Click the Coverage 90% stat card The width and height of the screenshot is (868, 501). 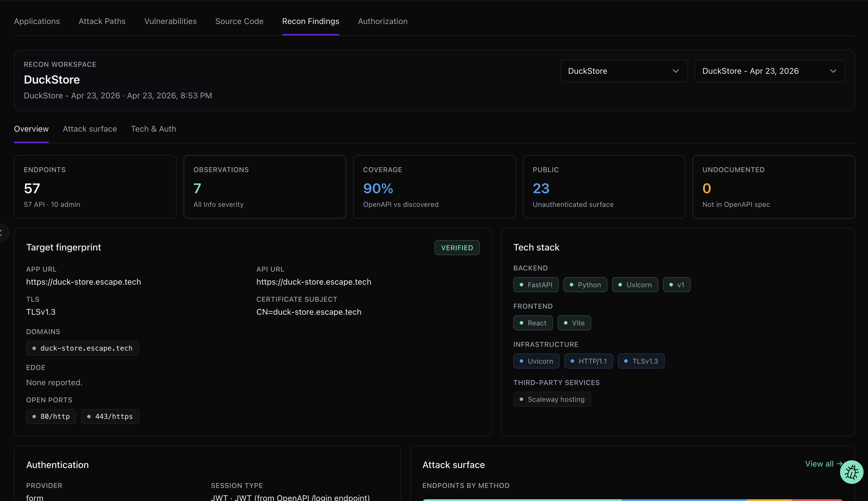435,187
